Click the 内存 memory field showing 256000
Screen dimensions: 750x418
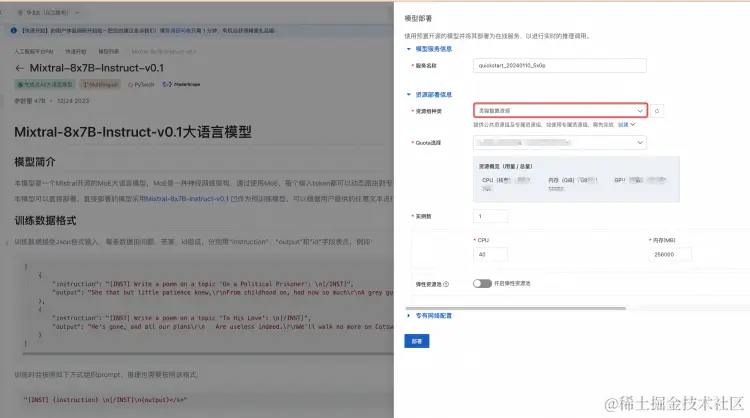670,254
